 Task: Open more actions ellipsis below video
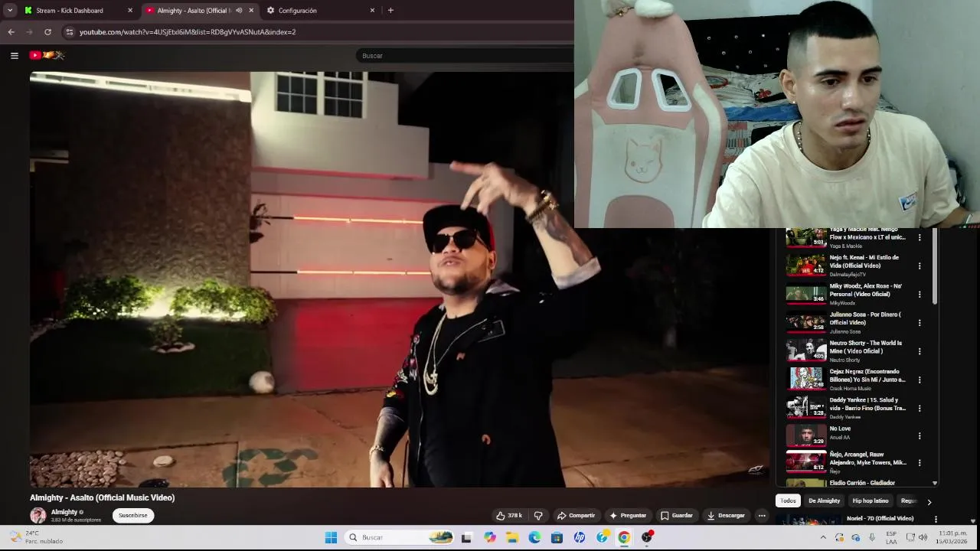click(x=762, y=516)
